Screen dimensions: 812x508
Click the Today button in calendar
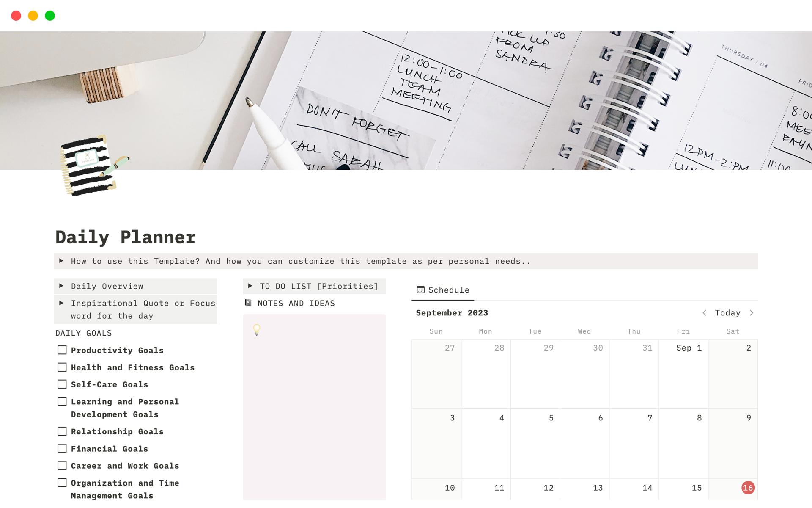pyautogui.click(x=727, y=312)
